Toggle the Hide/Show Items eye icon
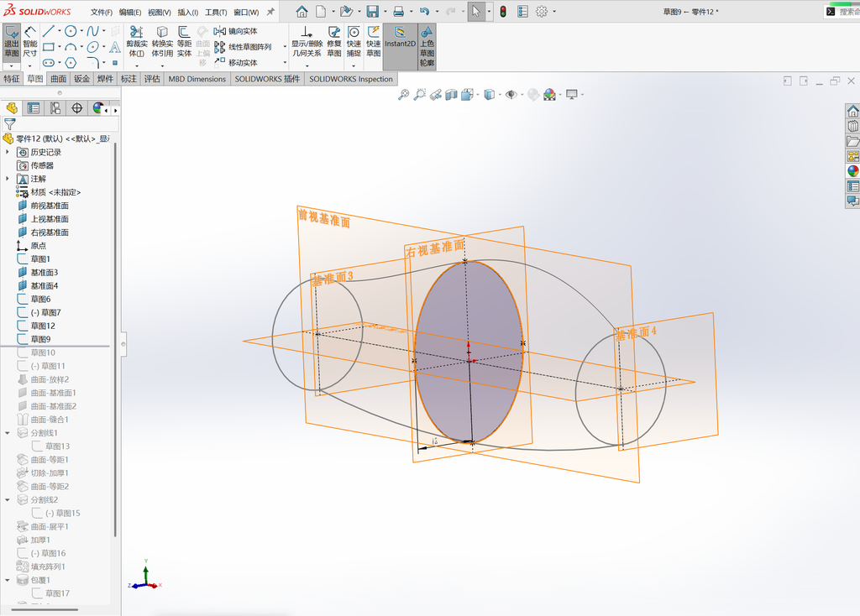 coord(511,95)
